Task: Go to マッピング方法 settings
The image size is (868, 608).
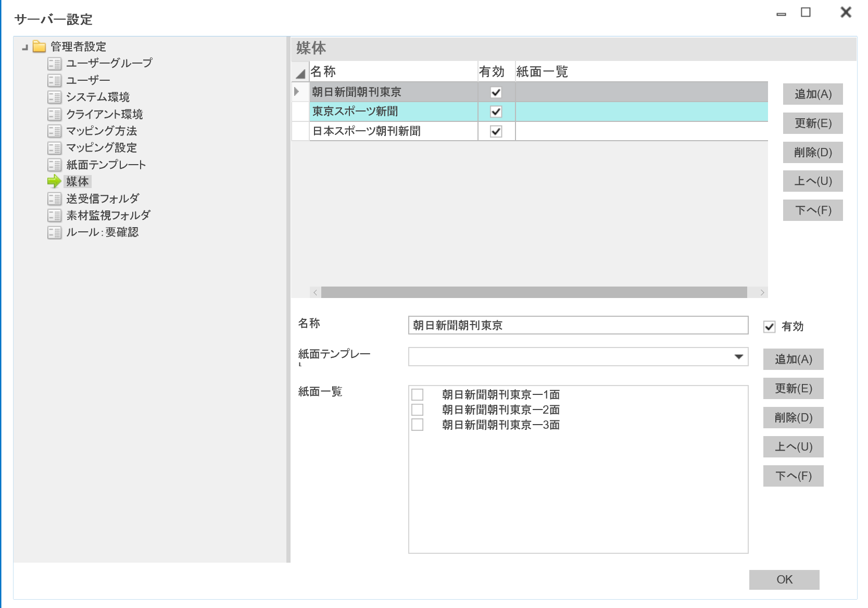Action: [102, 131]
